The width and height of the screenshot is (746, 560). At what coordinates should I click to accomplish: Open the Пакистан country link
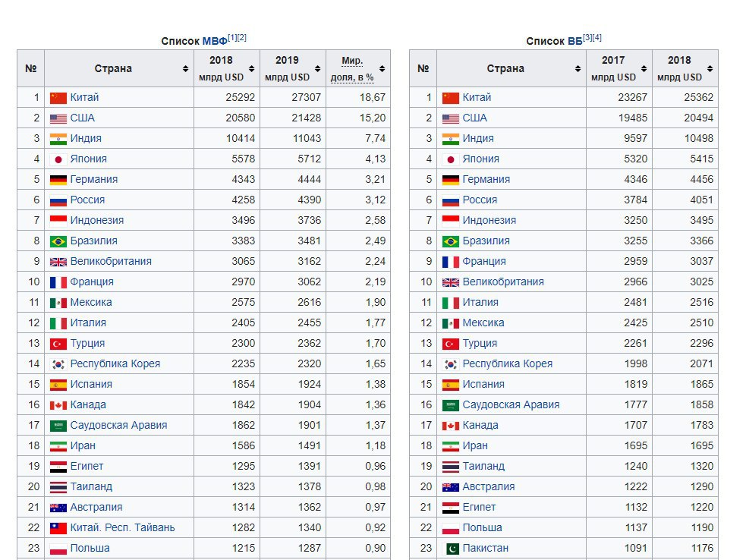click(x=485, y=549)
